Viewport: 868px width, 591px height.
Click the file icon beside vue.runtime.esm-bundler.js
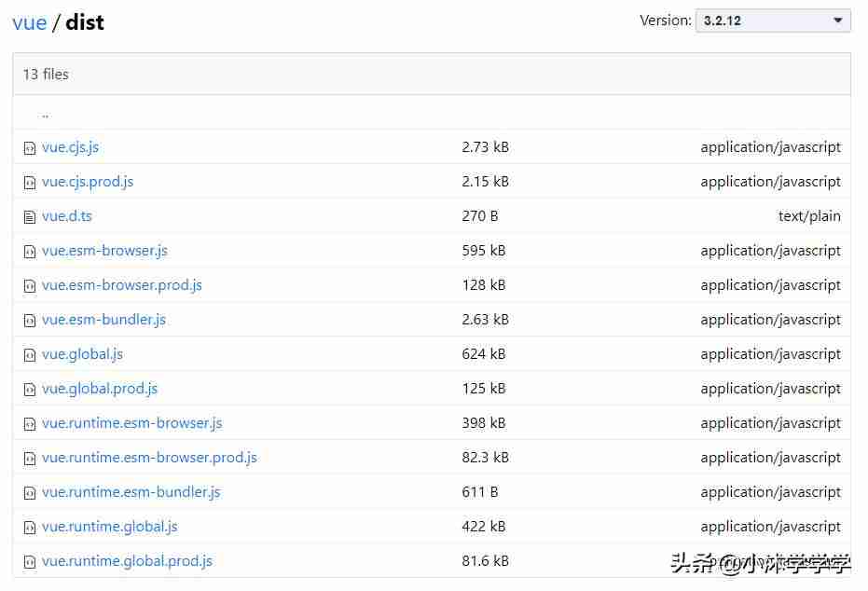[x=29, y=492]
